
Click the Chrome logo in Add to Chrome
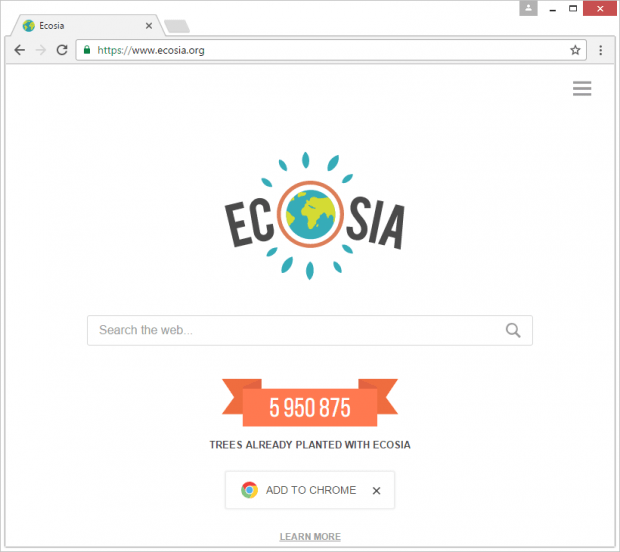pyautogui.click(x=250, y=490)
